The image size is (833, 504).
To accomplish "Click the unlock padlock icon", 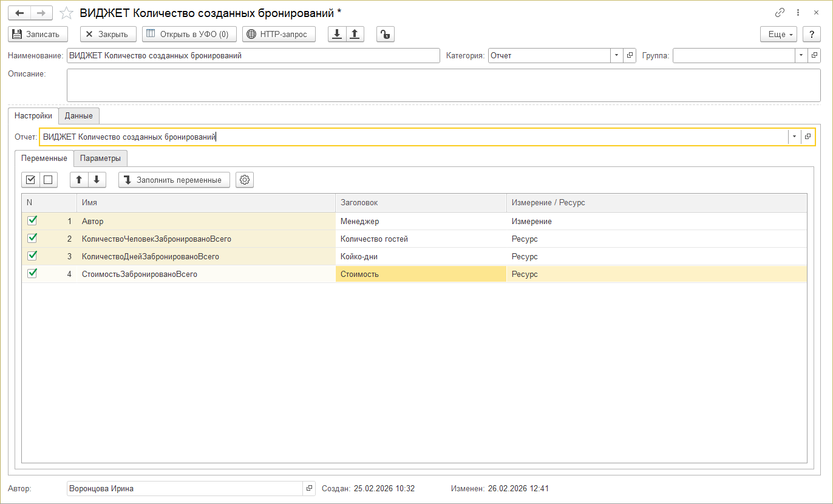I will point(386,34).
